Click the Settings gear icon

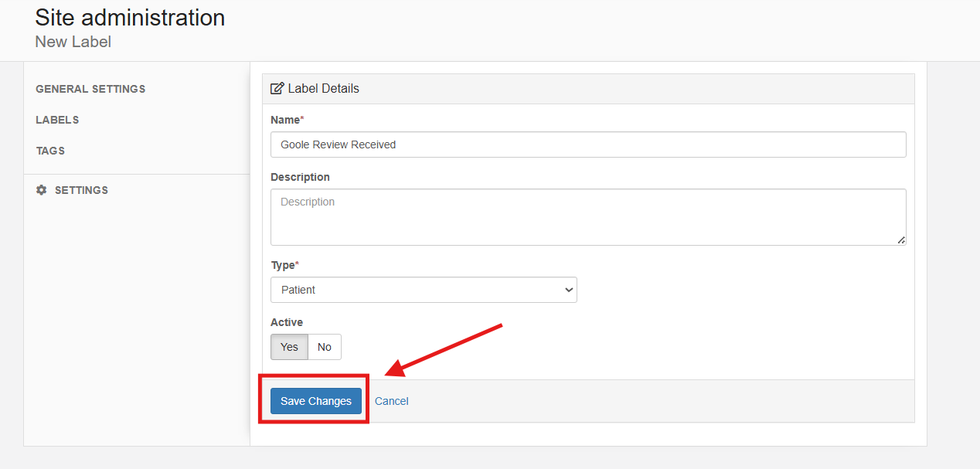42,190
